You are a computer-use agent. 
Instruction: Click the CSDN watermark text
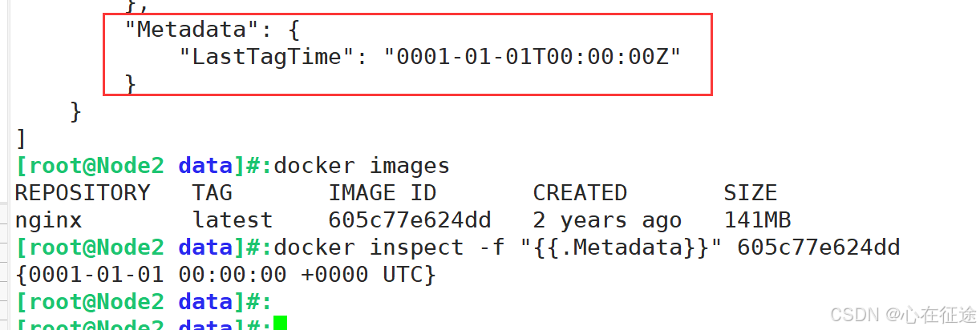coord(903,314)
